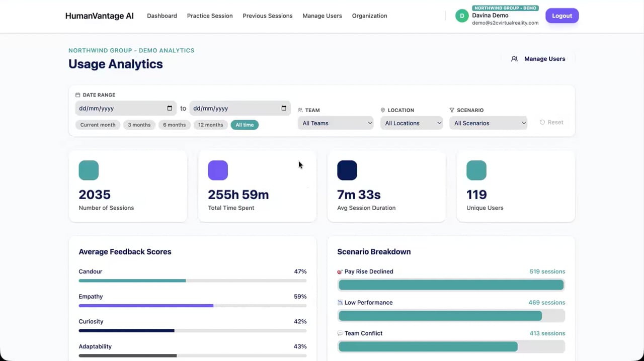
Task: Open the All Scenarios dropdown
Action: (488, 123)
